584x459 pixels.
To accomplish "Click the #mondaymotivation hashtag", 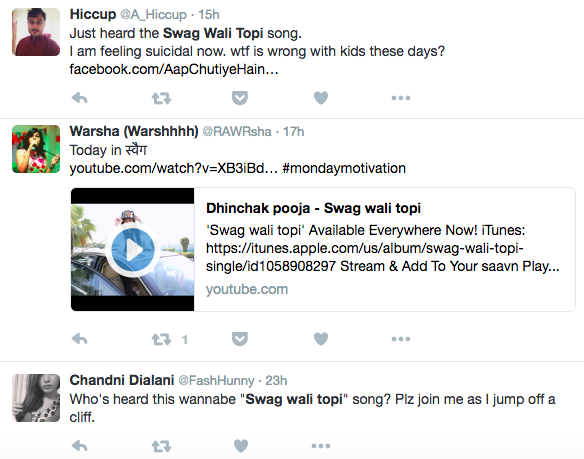I will pos(344,168).
